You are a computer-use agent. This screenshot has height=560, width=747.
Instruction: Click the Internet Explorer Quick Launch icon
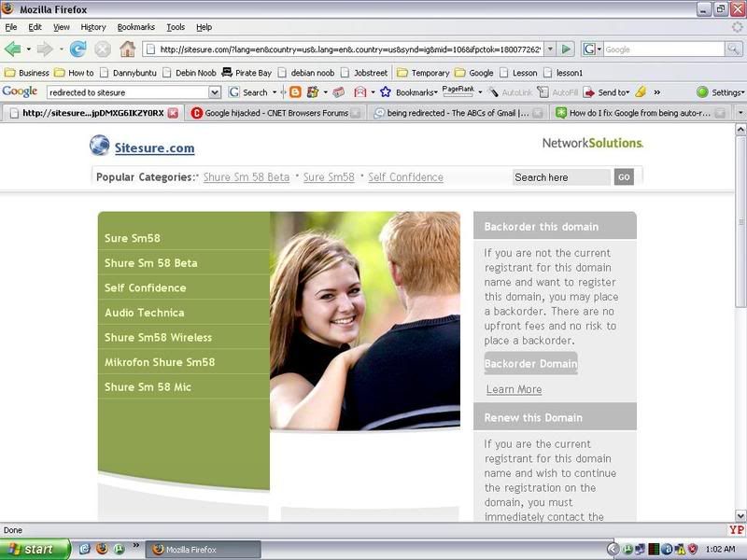(84, 549)
